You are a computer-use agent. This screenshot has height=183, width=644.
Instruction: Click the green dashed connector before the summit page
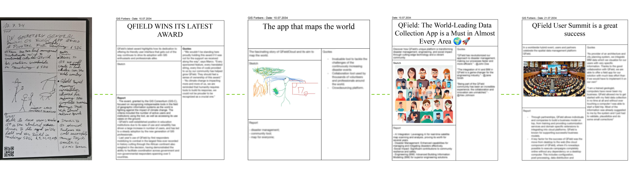[x=510, y=94]
